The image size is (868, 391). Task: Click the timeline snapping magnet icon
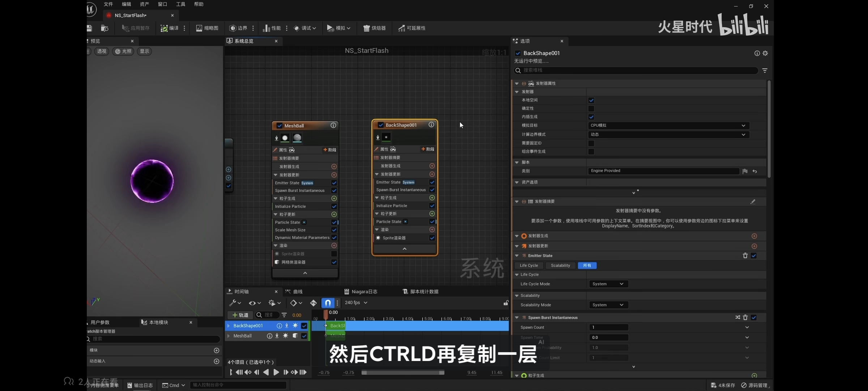(x=328, y=303)
